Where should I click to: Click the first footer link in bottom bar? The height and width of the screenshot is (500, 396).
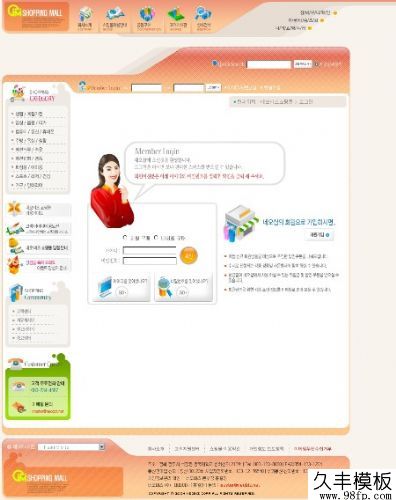pos(156,449)
